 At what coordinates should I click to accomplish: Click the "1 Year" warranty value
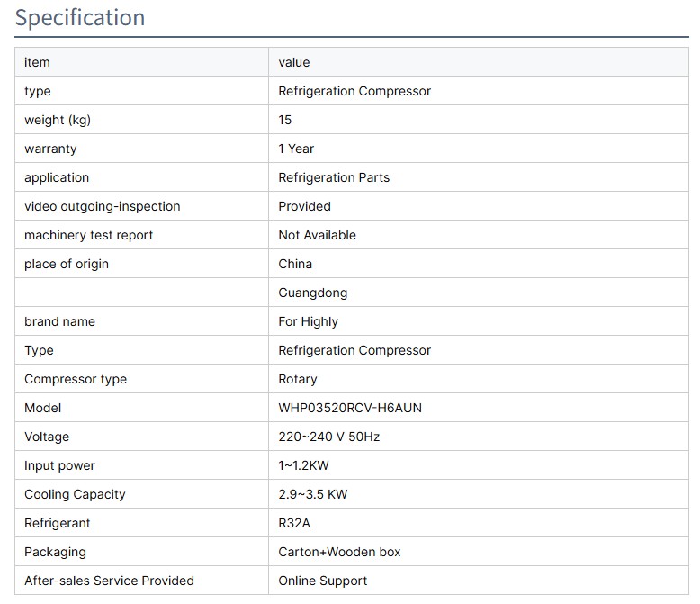point(296,149)
